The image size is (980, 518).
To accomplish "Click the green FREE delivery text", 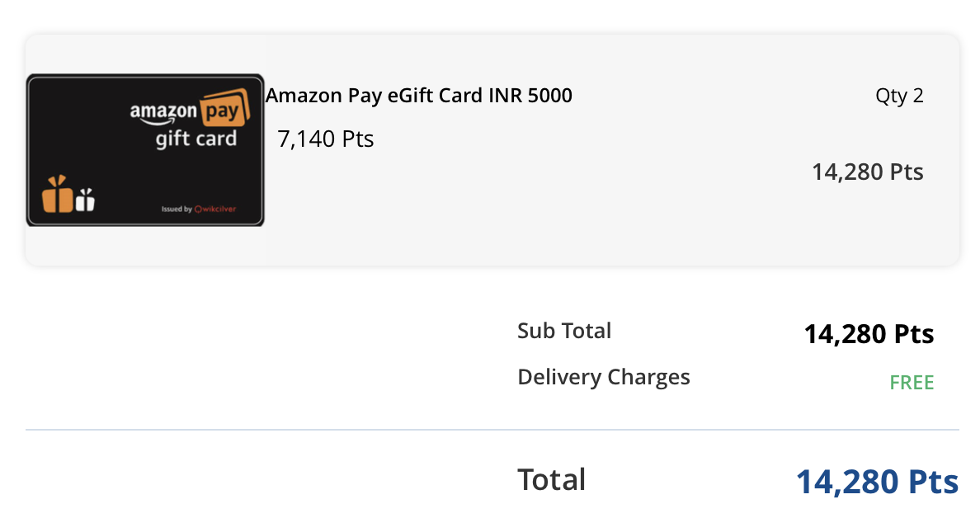I will tap(912, 383).
